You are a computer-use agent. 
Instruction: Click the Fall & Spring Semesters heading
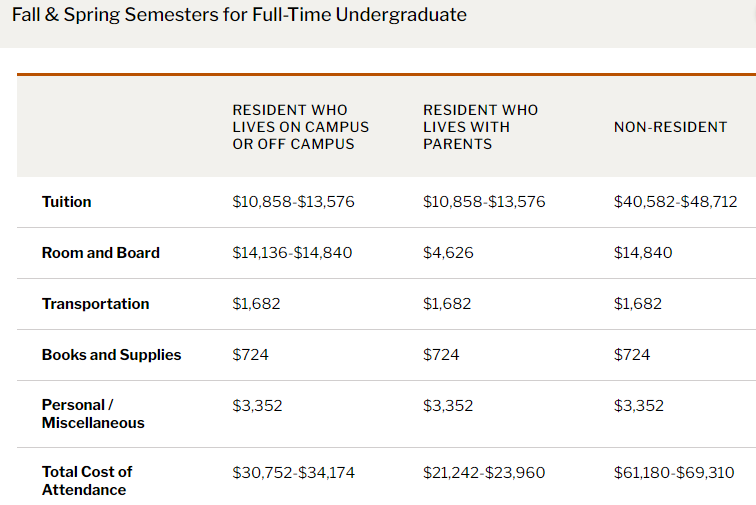(239, 15)
